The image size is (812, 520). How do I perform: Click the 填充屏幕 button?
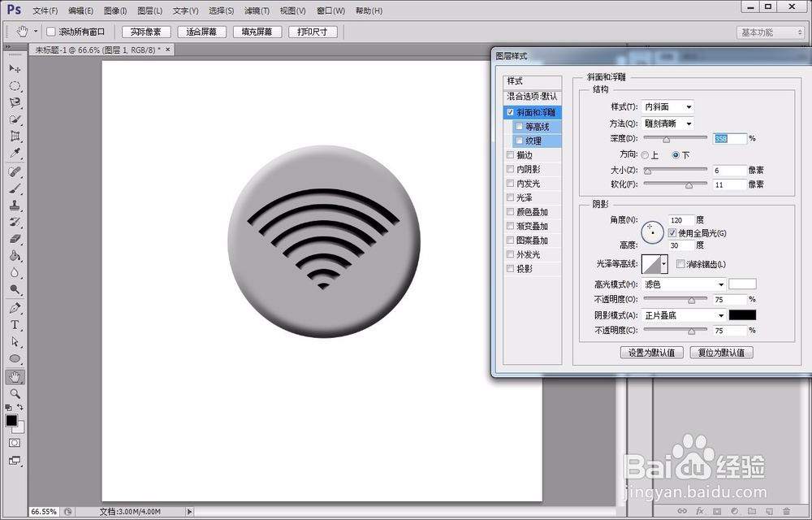click(x=257, y=32)
